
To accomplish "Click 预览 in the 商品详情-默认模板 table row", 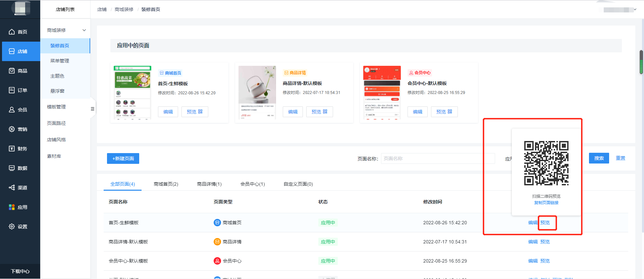I will tap(545, 242).
